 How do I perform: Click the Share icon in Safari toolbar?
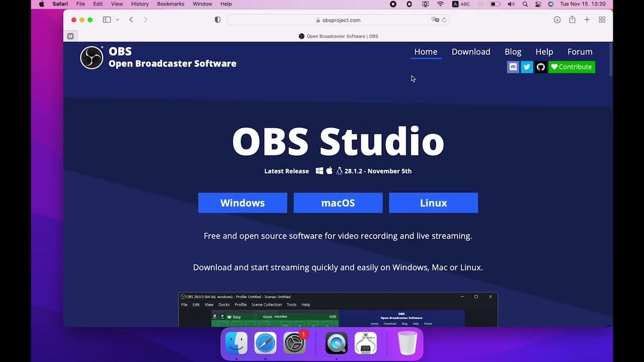click(x=572, y=20)
